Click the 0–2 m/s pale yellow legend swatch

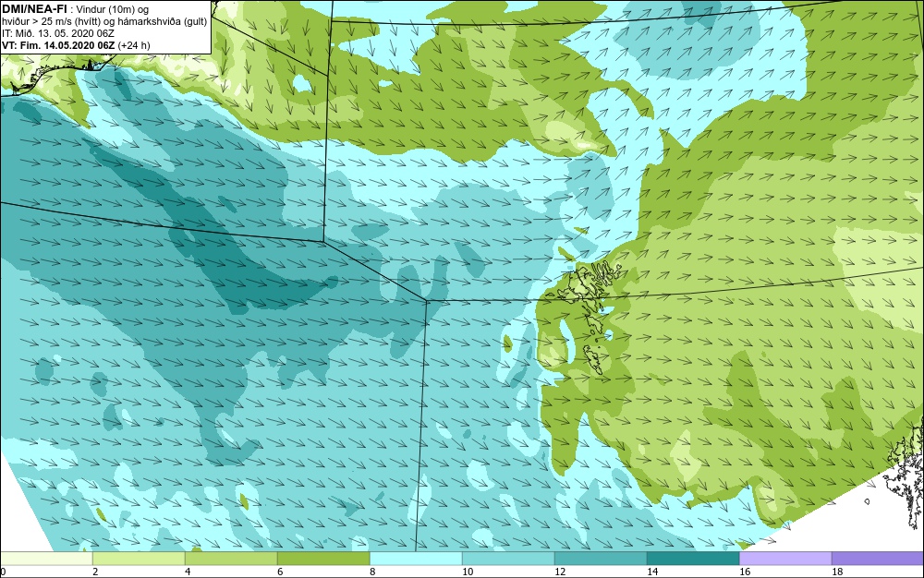[46, 558]
